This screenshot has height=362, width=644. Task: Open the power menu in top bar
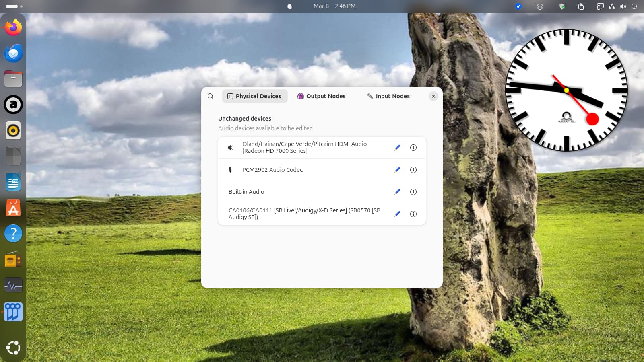pos(634,6)
